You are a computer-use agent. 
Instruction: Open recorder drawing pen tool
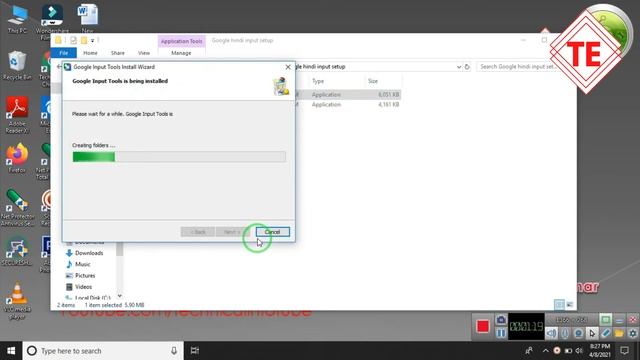click(x=605, y=333)
